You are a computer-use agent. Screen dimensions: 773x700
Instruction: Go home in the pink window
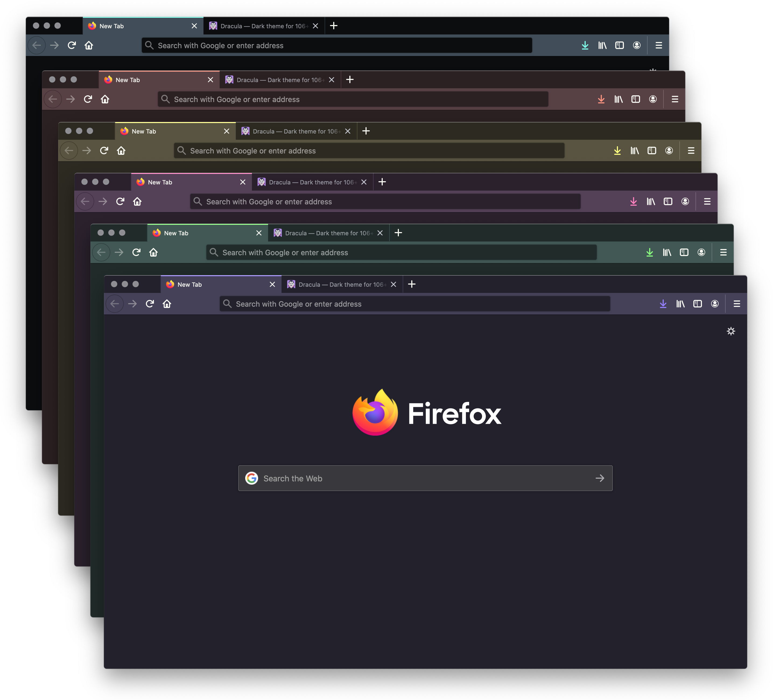coord(137,201)
